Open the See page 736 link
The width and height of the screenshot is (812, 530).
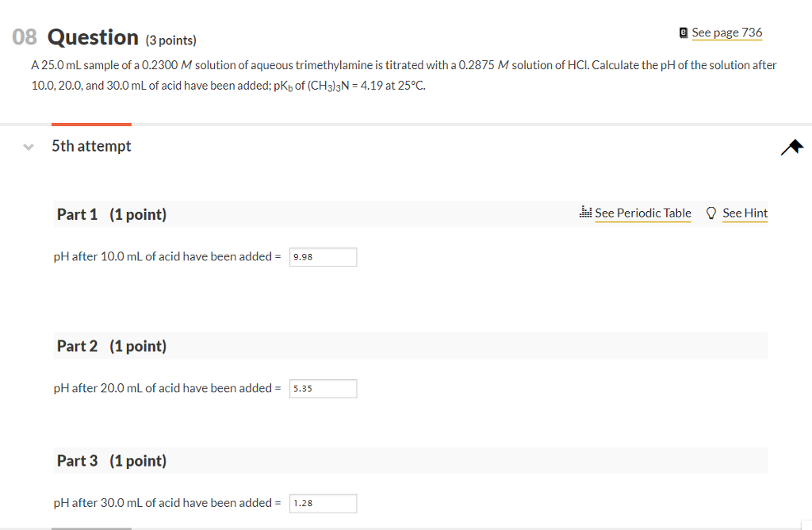[726, 33]
